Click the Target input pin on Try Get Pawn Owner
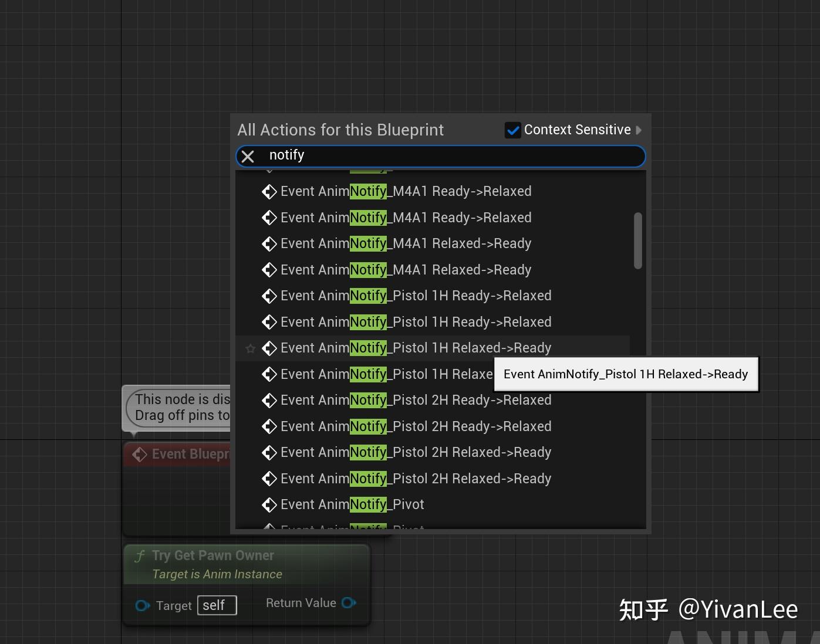 [143, 605]
